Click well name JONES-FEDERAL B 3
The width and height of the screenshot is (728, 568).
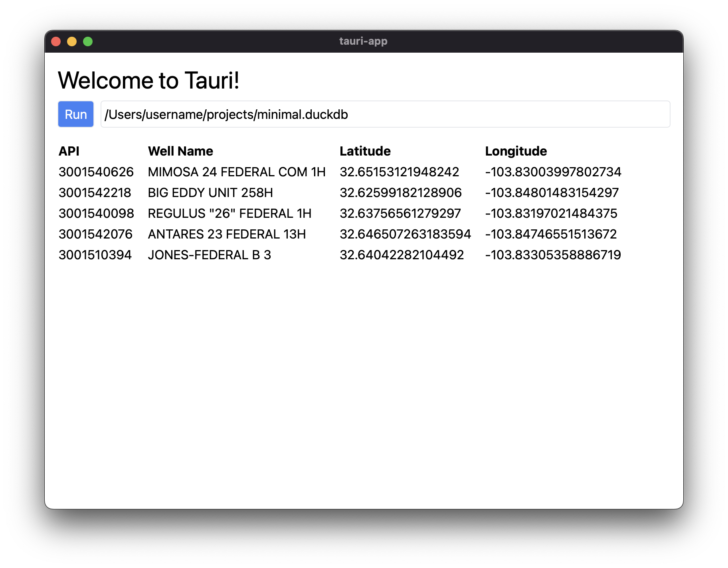[x=210, y=255]
